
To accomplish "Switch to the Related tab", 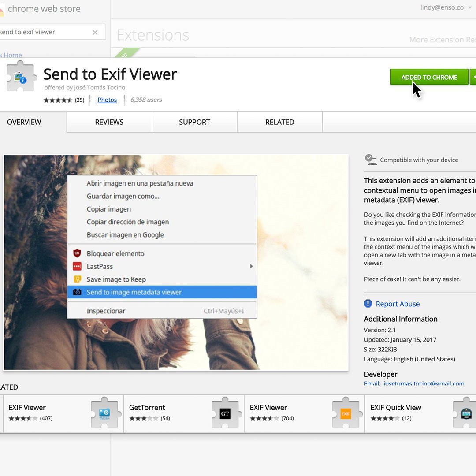I will (x=279, y=122).
